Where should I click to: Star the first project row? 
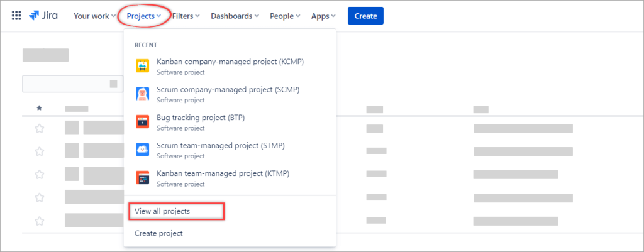point(39,128)
